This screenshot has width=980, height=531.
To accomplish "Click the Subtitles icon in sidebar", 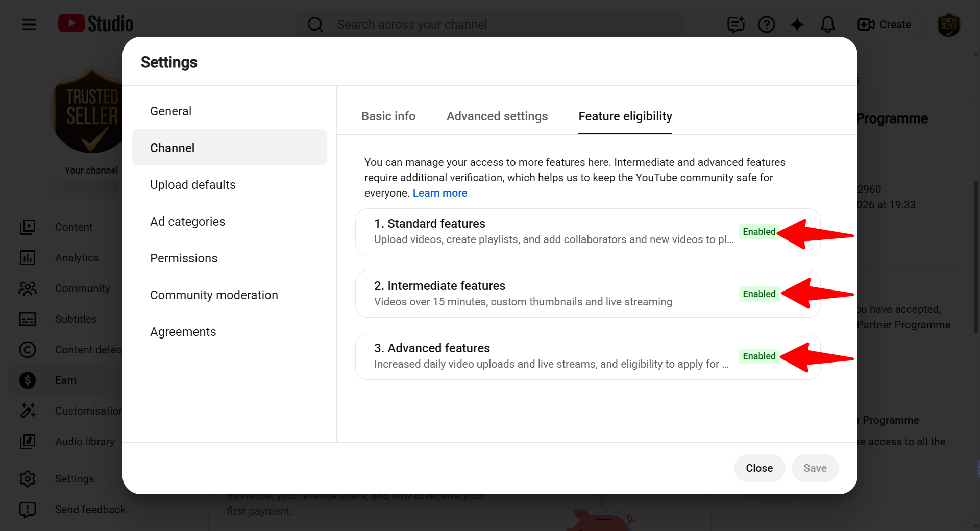I will tap(28, 319).
